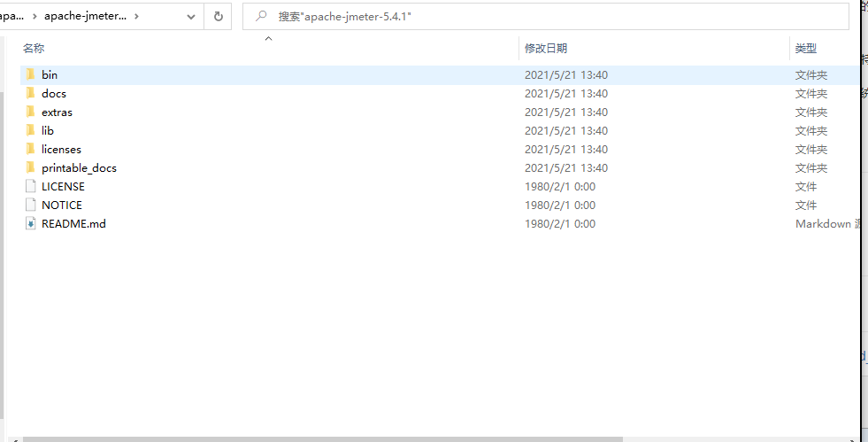Click 文件 type of NOTICE row
This screenshot has width=868, height=442.
click(x=806, y=205)
